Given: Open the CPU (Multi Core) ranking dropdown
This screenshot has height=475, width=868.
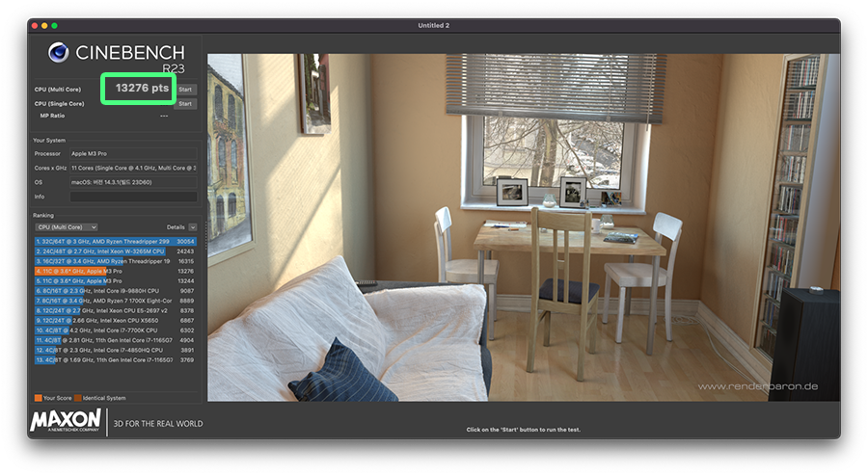Looking at the screenshot, I should (67, 227).
